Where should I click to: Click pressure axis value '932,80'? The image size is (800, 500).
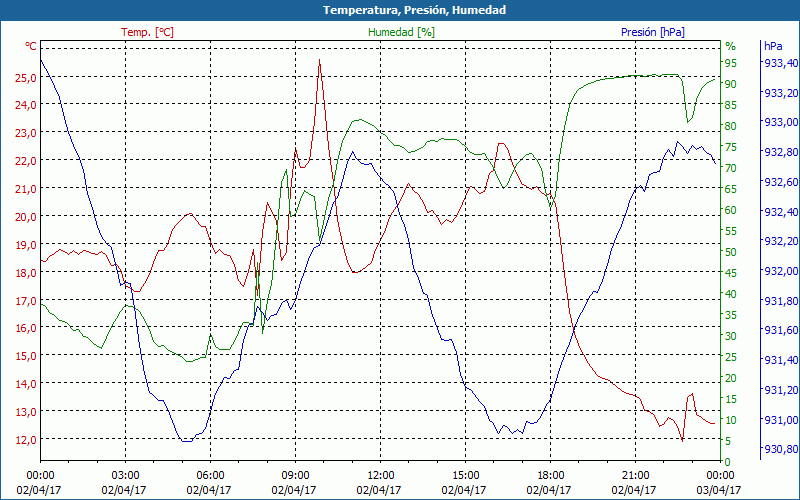coord(781,152)
